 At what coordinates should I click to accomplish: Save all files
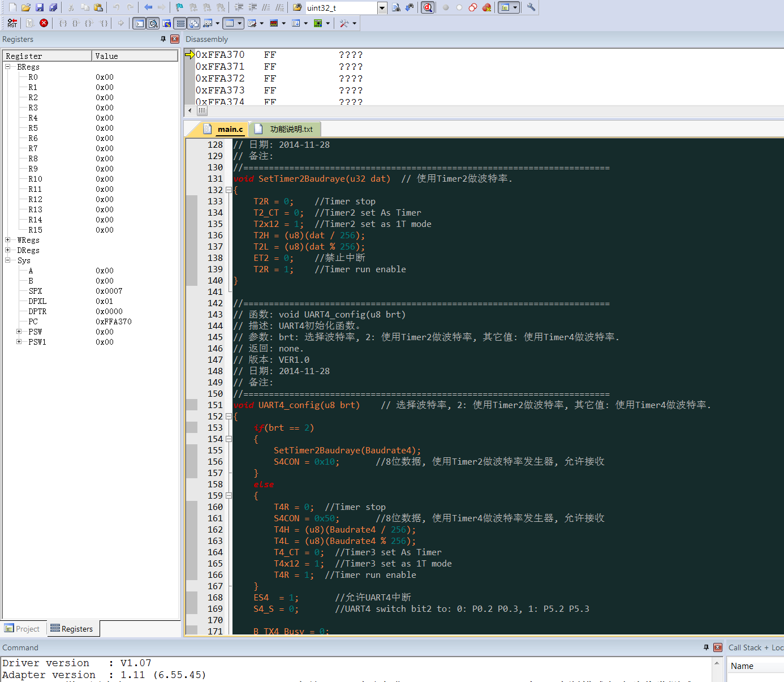point(53,7)
